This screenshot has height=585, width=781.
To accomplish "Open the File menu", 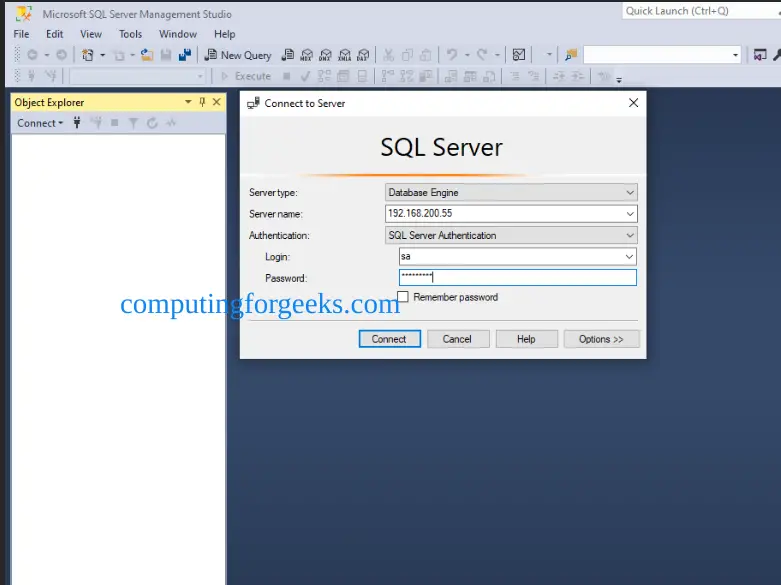I will click(21, 34).
